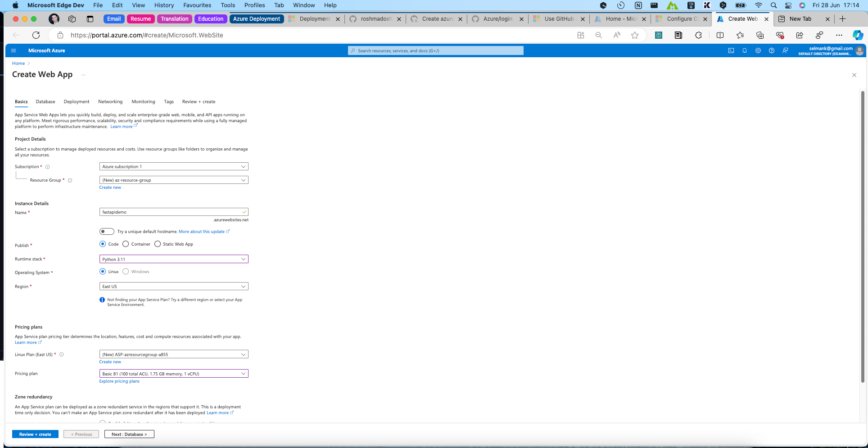This screenshot has height=448, width=868.
Task: Click Azure search resources box
Action: pyautogui.click(x=436, y=50)
